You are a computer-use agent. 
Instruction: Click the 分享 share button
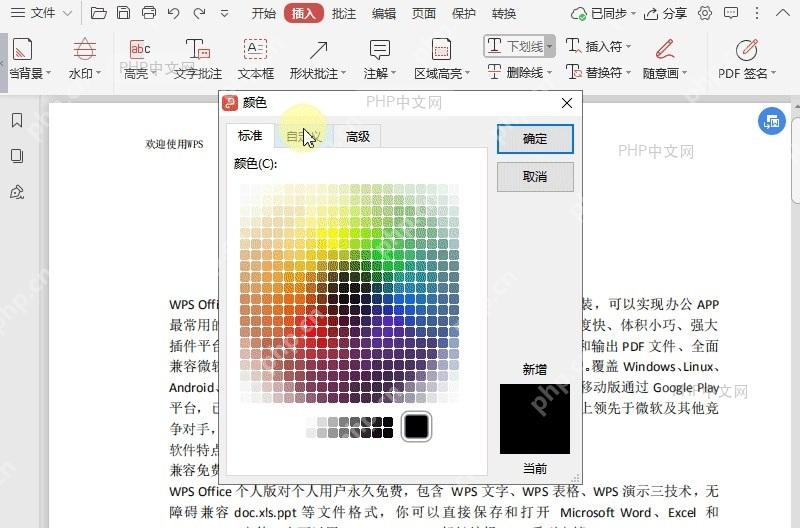point(665,13)
